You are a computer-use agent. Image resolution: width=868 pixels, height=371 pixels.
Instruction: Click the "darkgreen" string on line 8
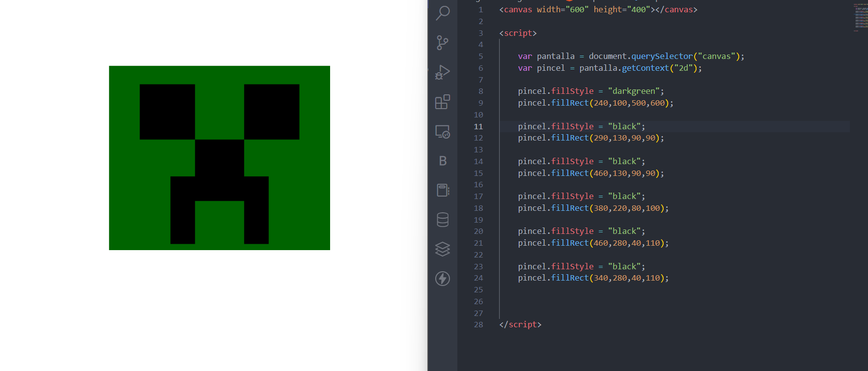(634, 91)
